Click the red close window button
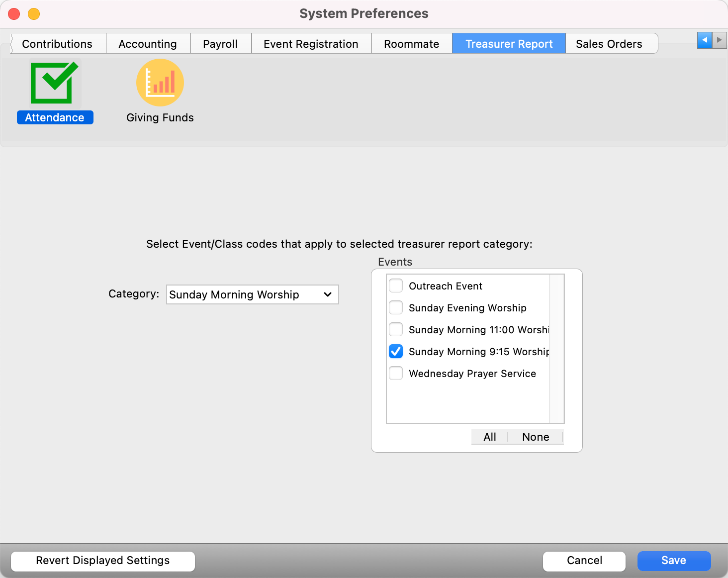This screenshot has width=728, height=578. (14, 14)
